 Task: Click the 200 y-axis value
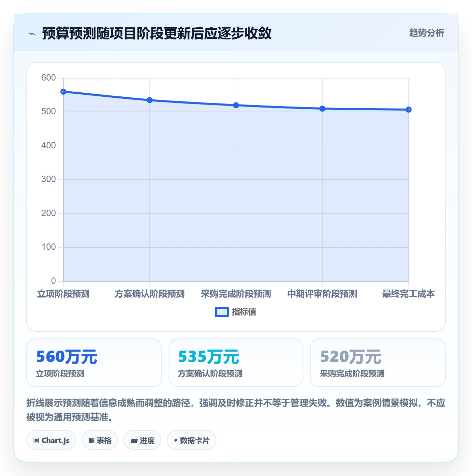pyautogui.click(x=49, y=213)
